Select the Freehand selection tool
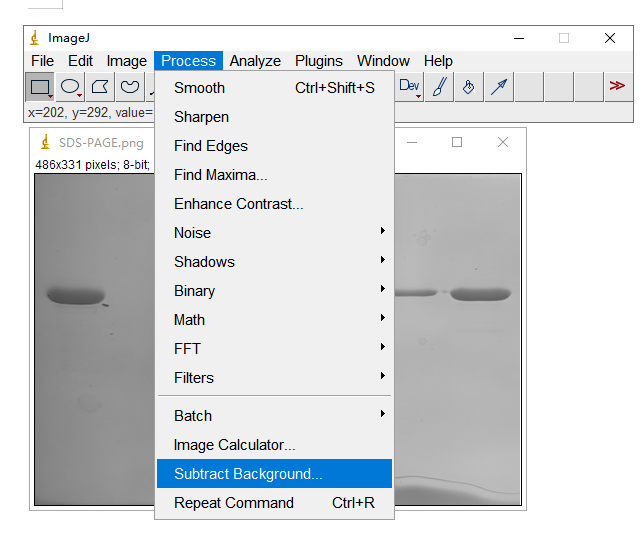This screenshot has width=640, height=536. coord(129,87)
